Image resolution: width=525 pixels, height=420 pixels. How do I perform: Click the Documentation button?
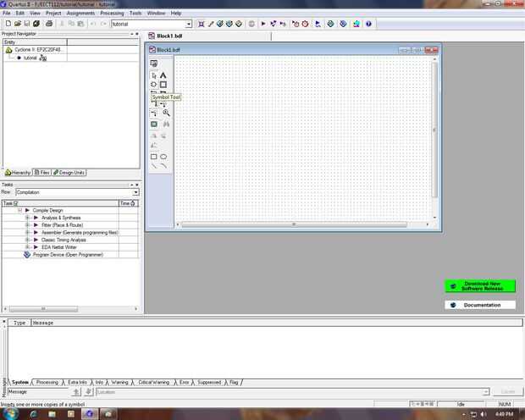[x=480, y=305]
